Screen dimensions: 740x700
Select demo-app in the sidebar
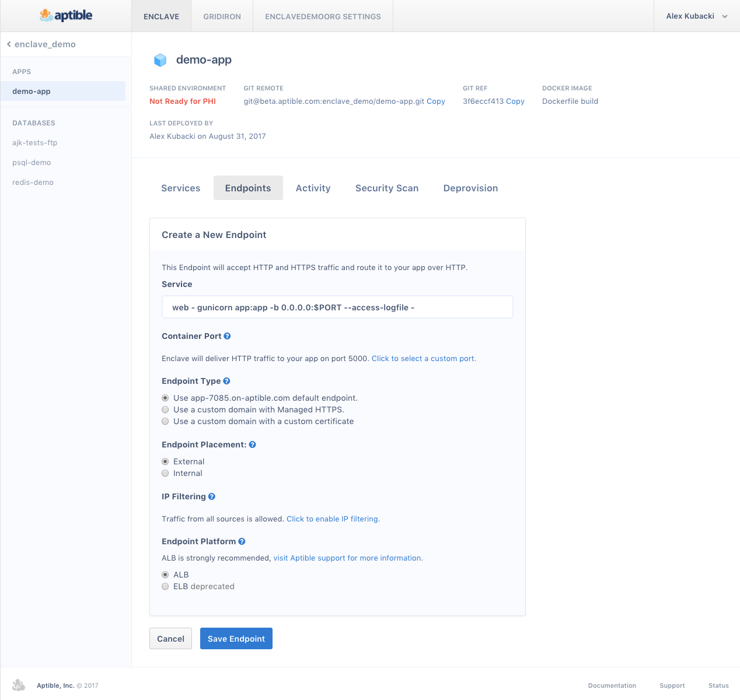(62, 91)
